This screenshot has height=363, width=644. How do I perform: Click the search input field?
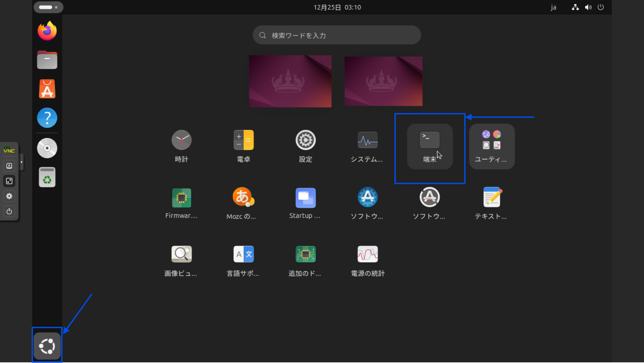click(337, 35)
